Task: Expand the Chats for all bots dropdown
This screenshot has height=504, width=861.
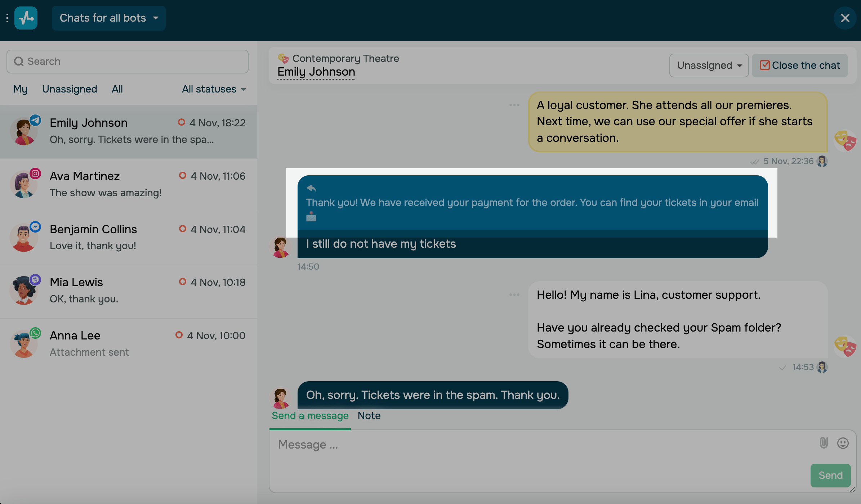Action: click(x=108, y=18)
